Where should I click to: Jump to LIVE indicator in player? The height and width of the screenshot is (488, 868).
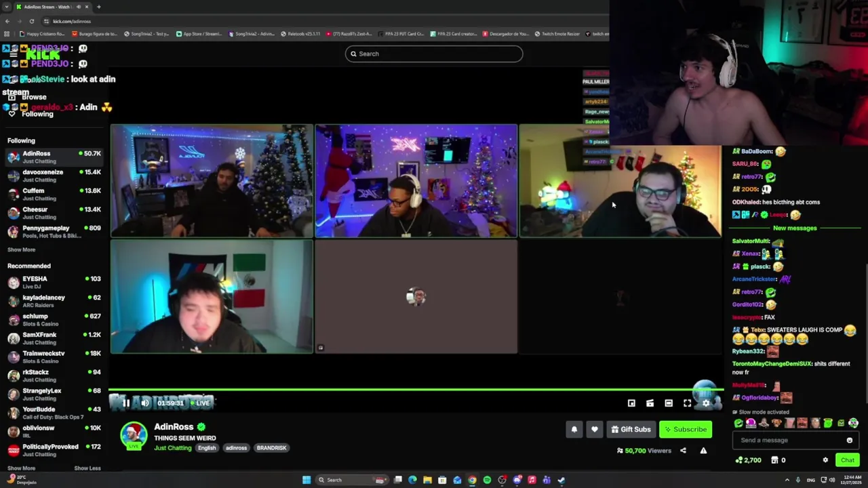(x=201, y=403)
